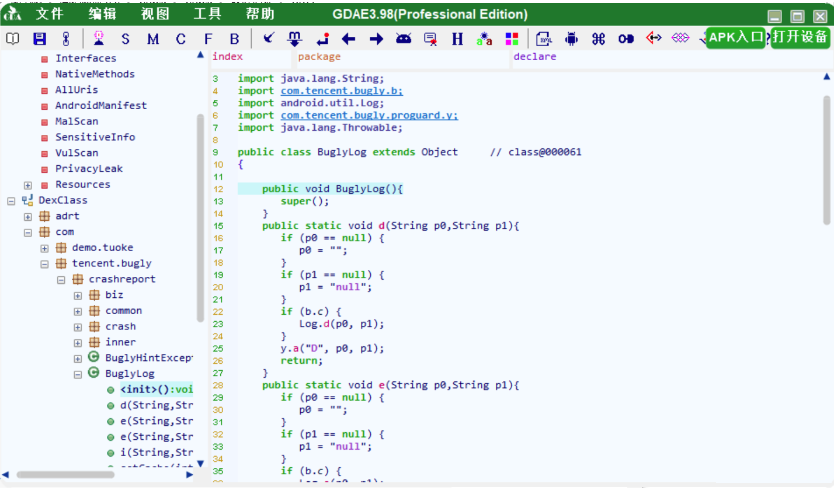Expand the demo.tuoke package node

click(44, 248)
